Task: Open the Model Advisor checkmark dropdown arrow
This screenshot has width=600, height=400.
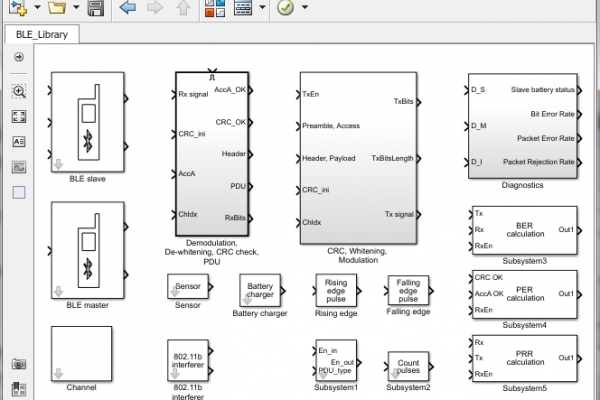Action: [304, 9]
